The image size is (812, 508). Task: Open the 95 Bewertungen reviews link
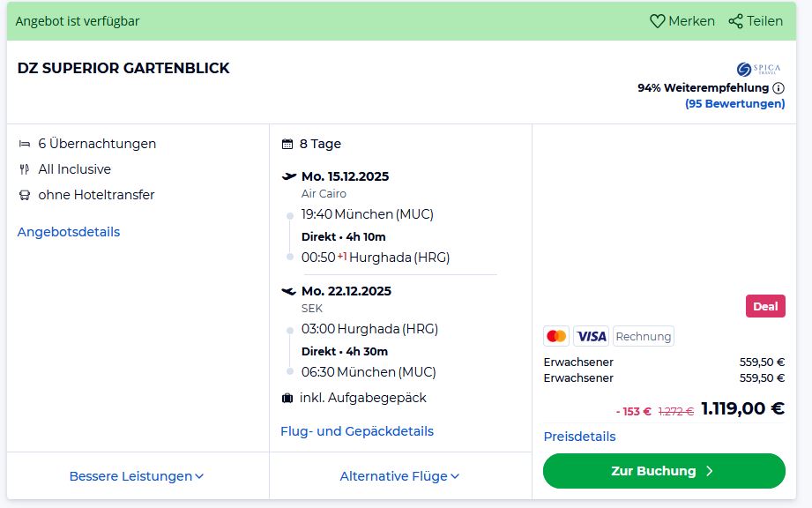(x=734, y=103)
